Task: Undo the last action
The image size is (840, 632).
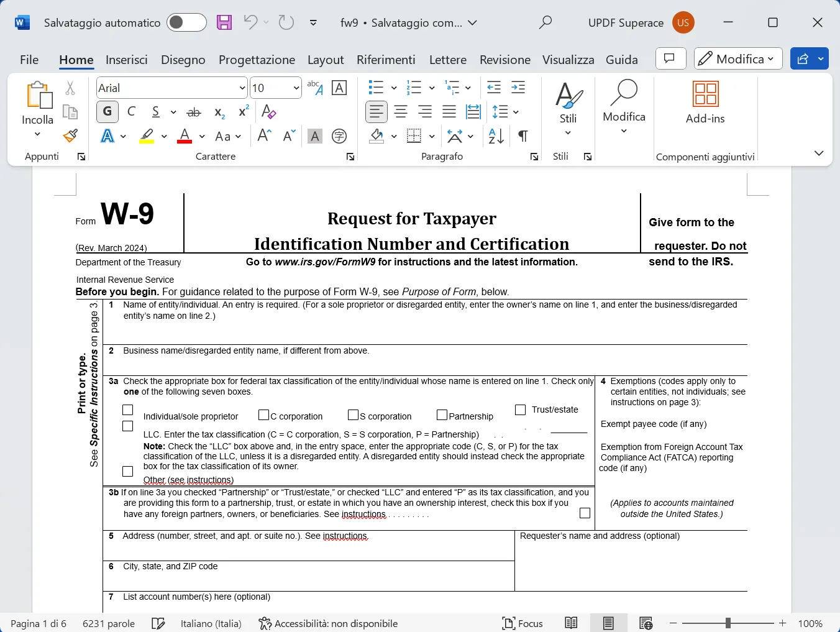Action: 250,23
